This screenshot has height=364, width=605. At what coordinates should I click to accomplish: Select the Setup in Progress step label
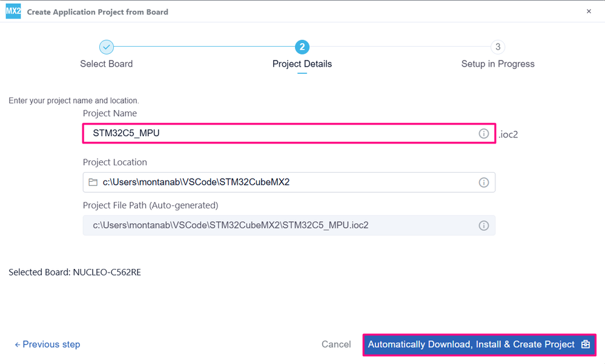[498, 64]
